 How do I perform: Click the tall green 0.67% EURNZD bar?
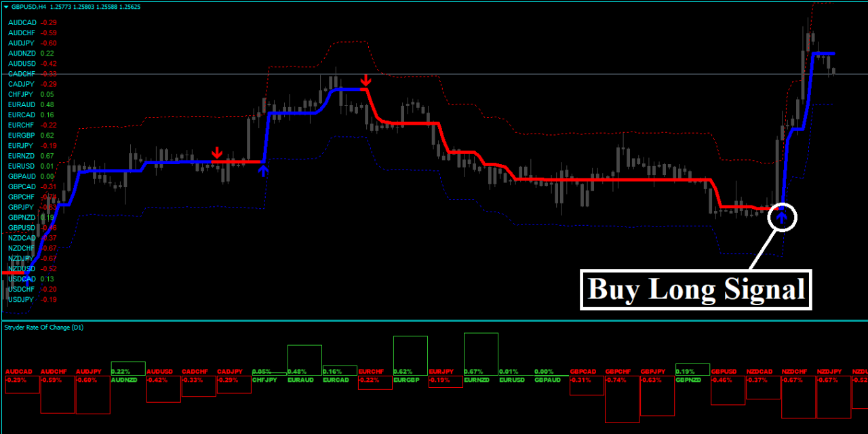point(481,354)
